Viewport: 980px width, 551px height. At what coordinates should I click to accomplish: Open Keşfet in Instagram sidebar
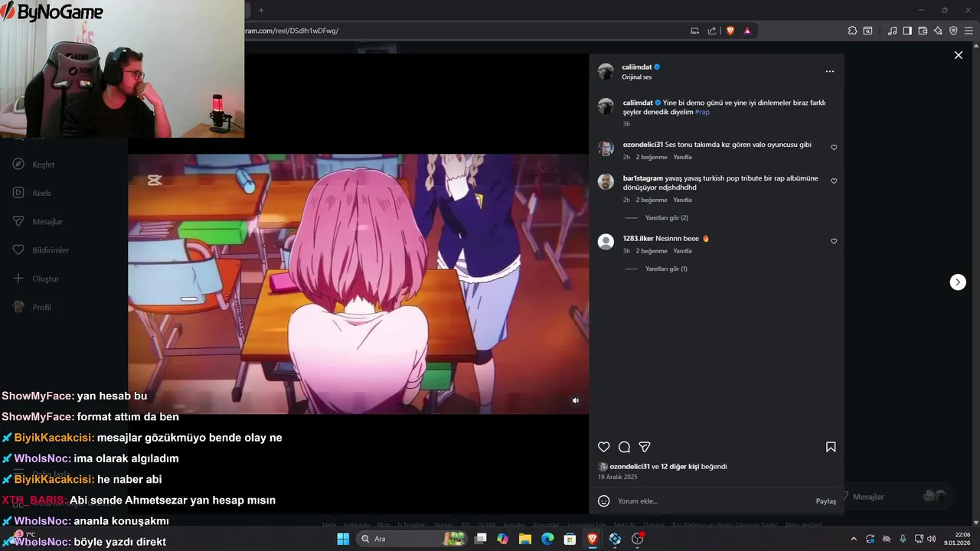point(34,165)
